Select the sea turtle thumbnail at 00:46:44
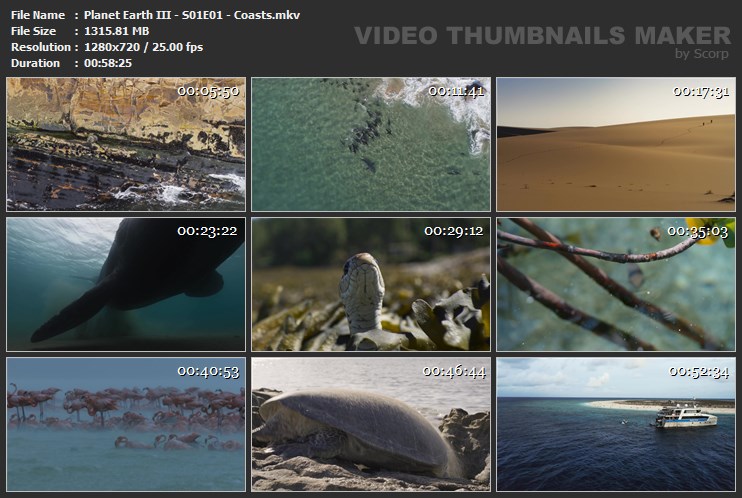The image size is (742, 498). click(x=371, y=425)
